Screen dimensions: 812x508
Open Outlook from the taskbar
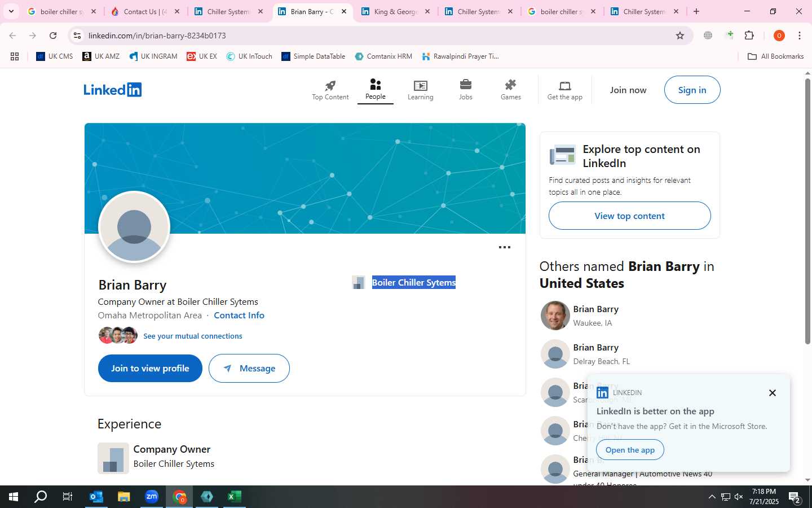click(96, 497)
